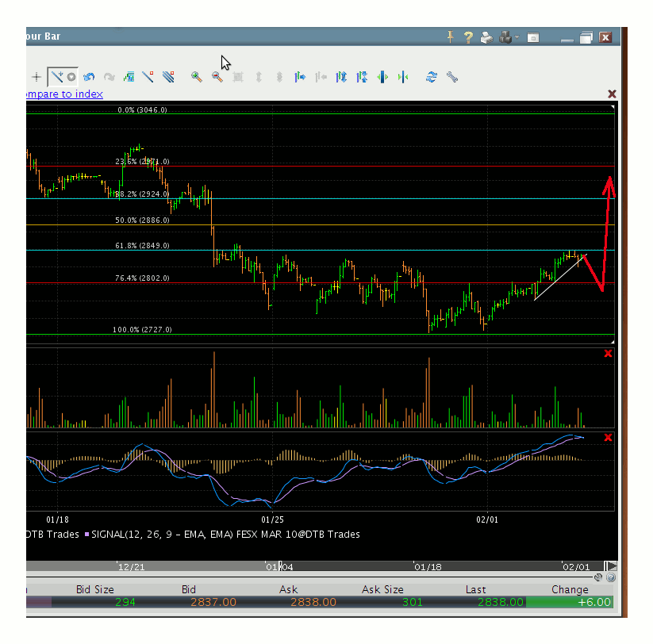
Task: Click the bid size value 294
Action: click(125, 602)
